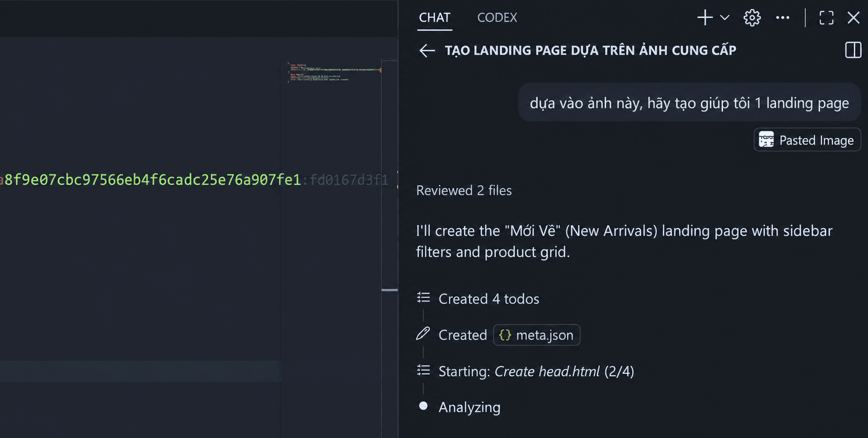Screen dimensions: 868x438
Task: Switch to the CHAT tab
Action: coord(434,18)
